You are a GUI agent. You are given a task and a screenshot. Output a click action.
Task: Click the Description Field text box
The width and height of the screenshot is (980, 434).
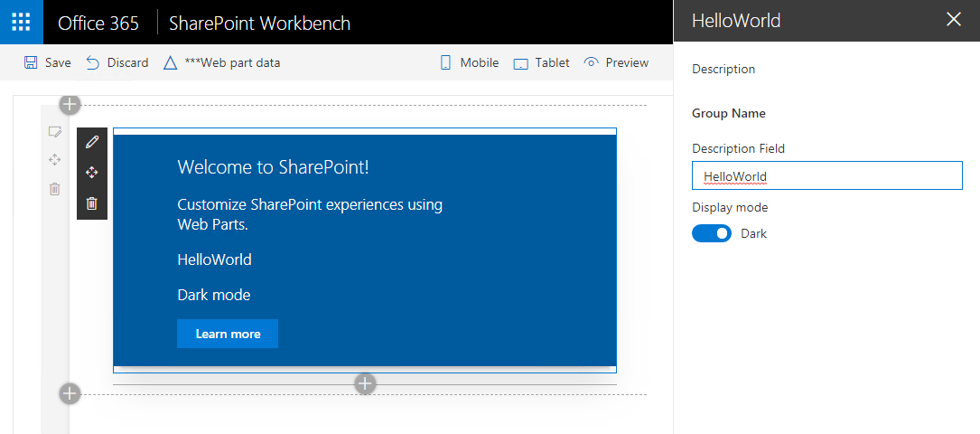coord(826,175)
